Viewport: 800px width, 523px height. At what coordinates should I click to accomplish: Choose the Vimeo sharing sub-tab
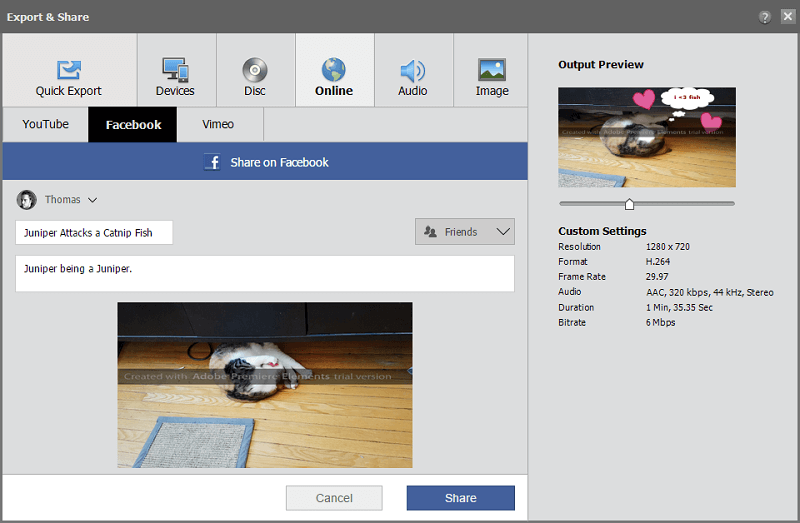[220, 124]
